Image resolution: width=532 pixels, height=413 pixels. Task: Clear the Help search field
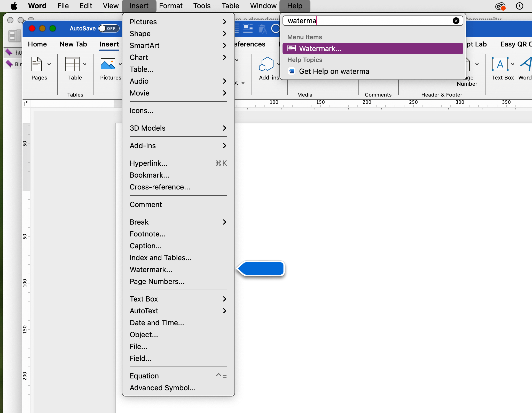click(x=456, y=21)
